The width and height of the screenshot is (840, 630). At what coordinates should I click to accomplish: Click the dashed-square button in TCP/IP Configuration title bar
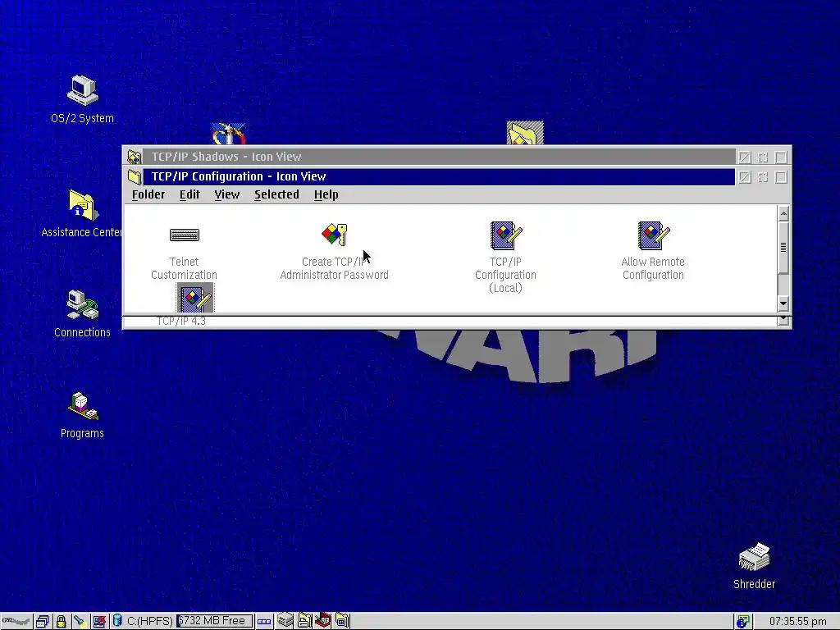(x=763, y=177)
